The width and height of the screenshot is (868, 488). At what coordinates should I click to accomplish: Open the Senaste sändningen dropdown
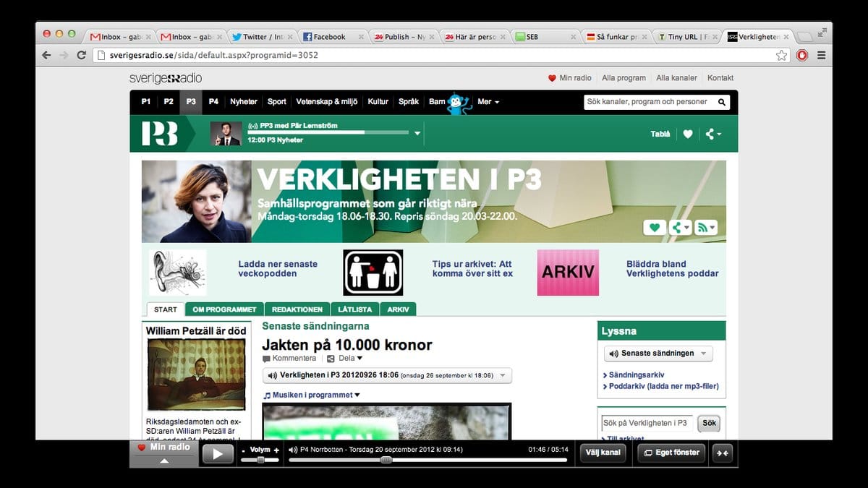[658, 354]
